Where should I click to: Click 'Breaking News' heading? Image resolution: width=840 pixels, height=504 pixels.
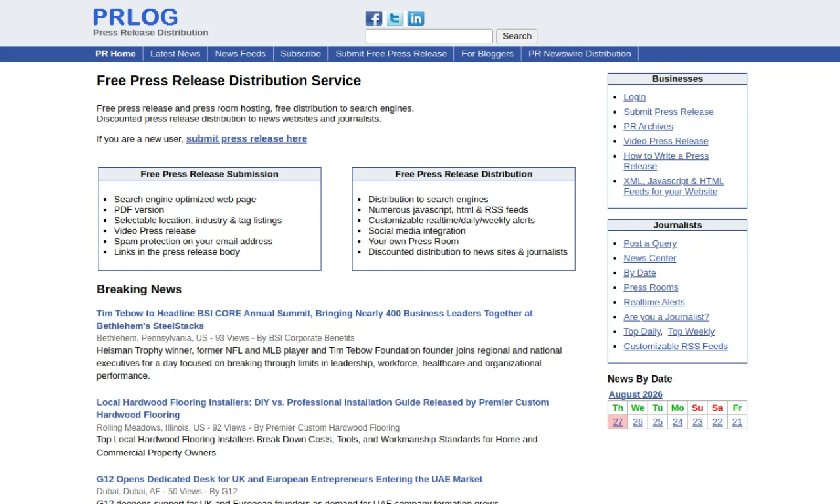click(x=139, y=289)
